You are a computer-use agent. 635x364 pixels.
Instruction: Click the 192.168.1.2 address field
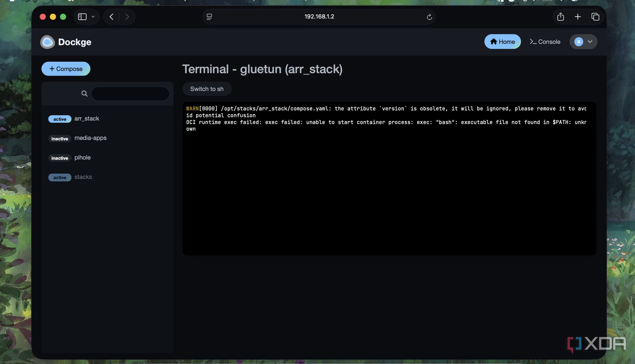319,17
